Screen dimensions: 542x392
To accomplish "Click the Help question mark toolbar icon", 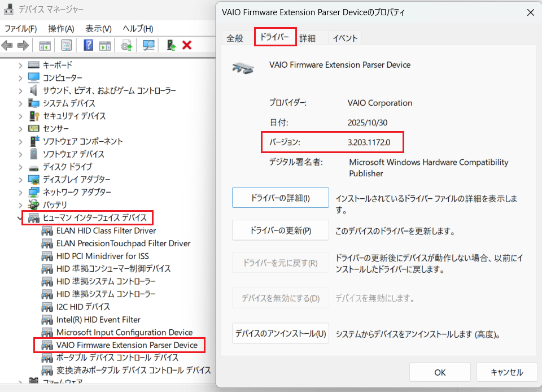I will tap(89, 45).
